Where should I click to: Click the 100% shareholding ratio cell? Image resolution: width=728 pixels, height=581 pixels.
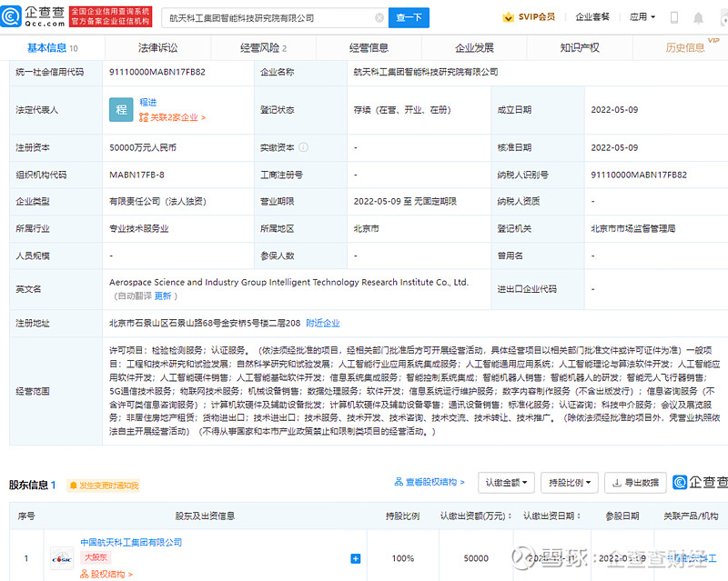[402, 558]
